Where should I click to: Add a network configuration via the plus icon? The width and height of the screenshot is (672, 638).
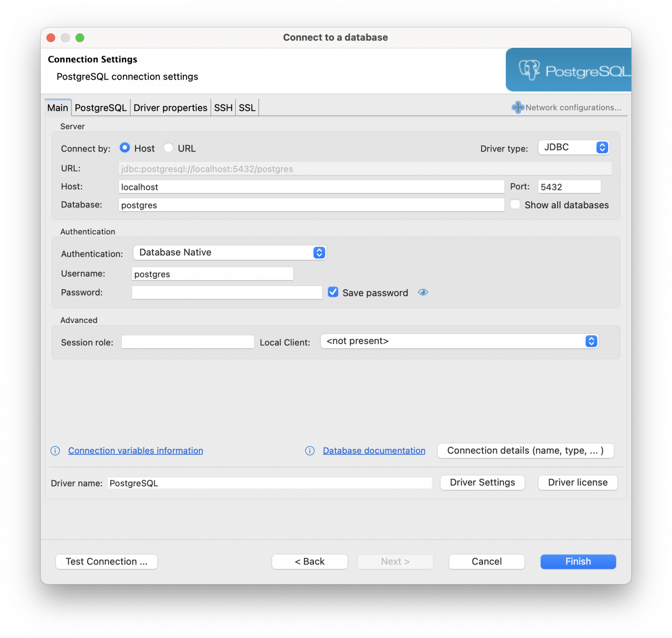coord(518,107)
